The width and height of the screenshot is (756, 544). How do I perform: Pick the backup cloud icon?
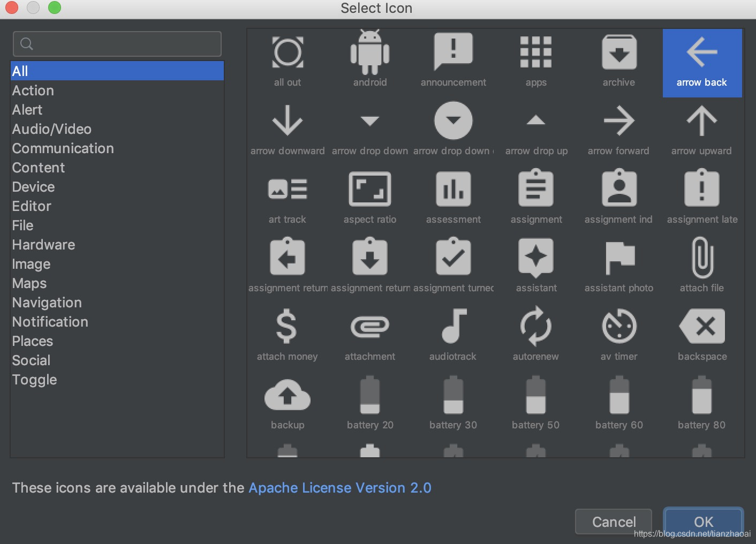click(x=288, y=395)
